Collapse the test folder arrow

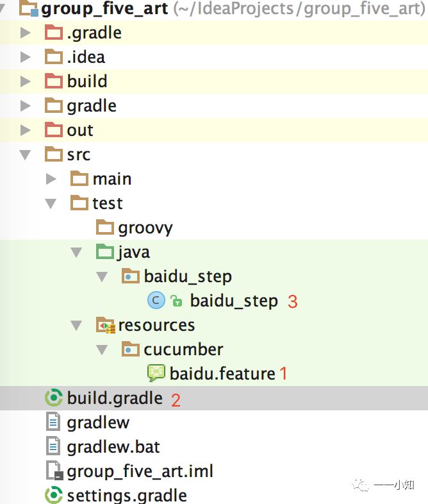(51, 203)
